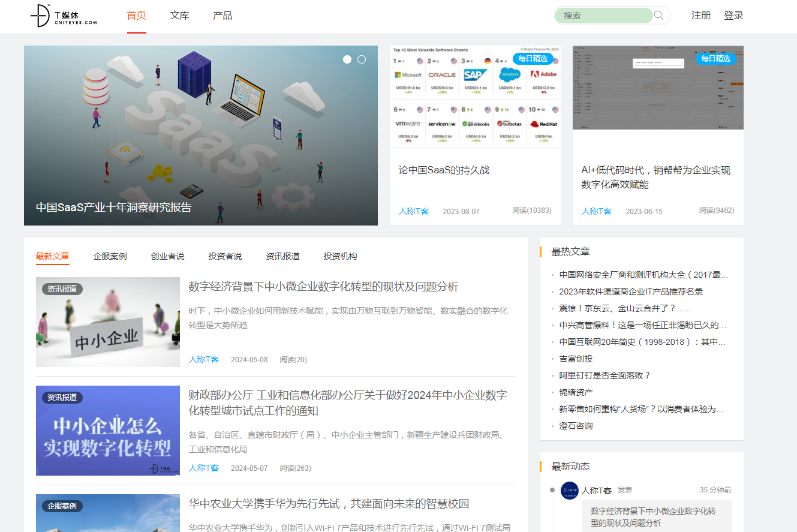Open hot article 震惊！京东云、金山云合并了？
Screen dimensions: 797x532
tap(625, 308)
